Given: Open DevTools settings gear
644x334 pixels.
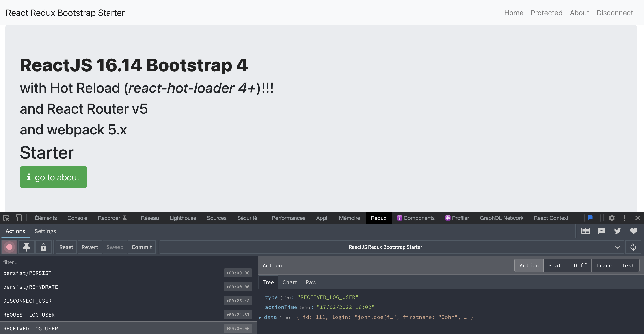Looking at the screenshot, I should coord(612,218).
